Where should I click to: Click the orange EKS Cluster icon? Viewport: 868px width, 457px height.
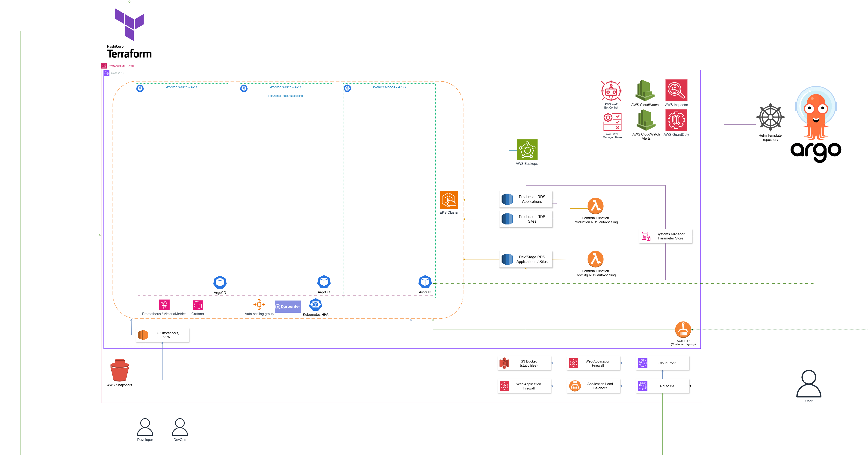(x=449, y=200)
